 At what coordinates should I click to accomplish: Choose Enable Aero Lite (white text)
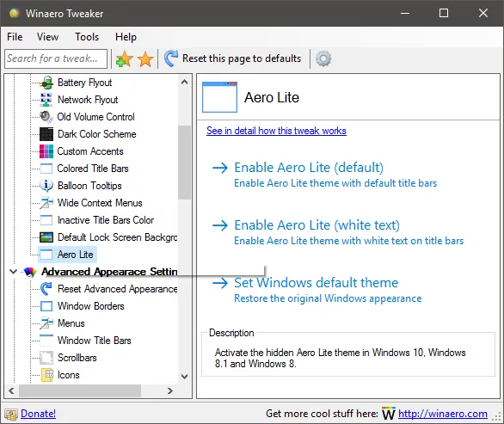coord(317,225)
